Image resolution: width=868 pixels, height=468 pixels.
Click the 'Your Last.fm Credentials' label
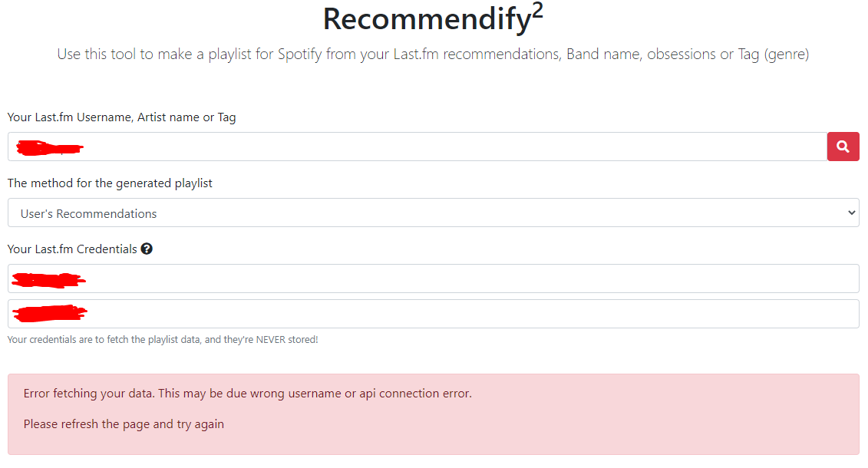[73, 249]
